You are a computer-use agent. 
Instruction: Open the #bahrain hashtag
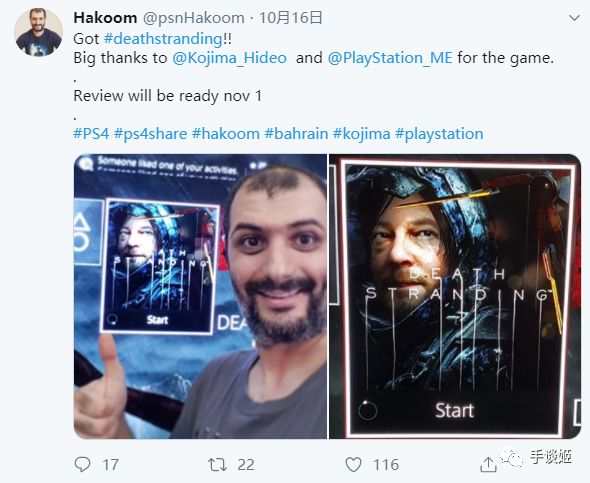click(x=296, y=134)
